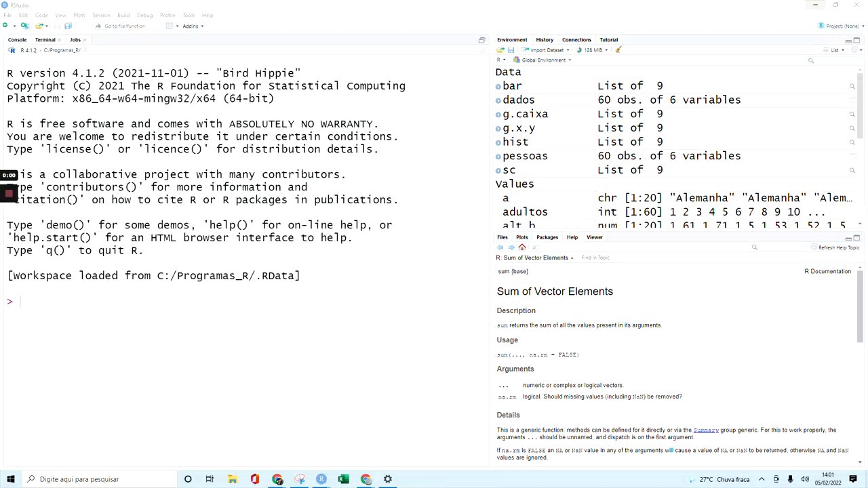Switch to the History tab
The height and width of the screenshot is (488, 868).
click(x=545, y=40)
